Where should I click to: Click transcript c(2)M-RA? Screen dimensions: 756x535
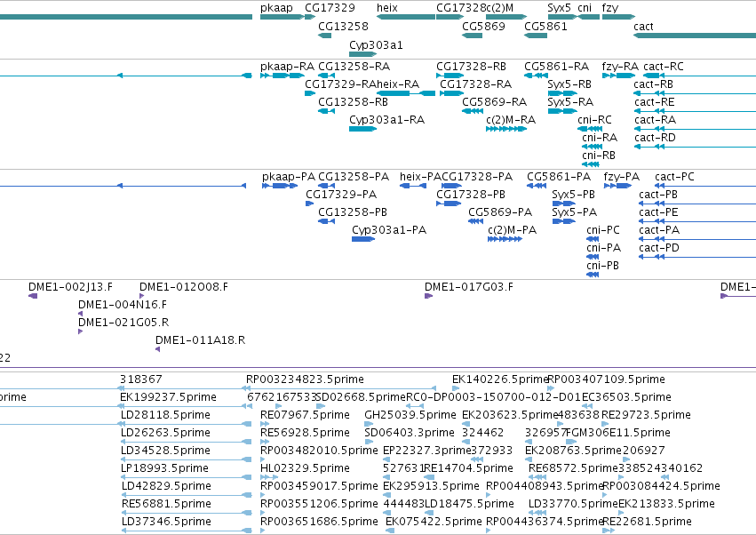coord(511,120)
